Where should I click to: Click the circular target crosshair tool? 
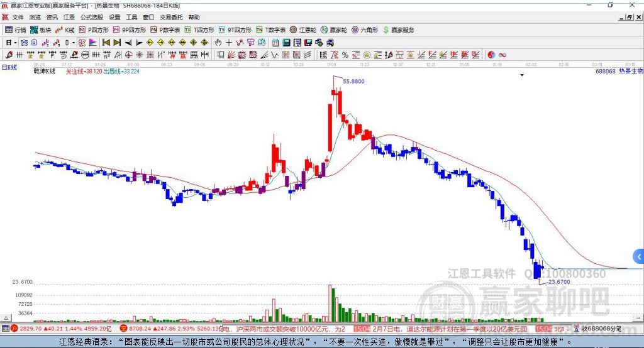(128, 55)
